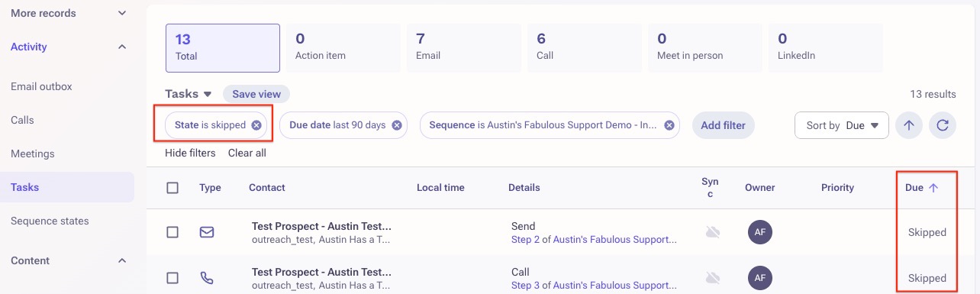Open the Step 2 sequence link
The image size is (980, 294).
tap(593, 240)
